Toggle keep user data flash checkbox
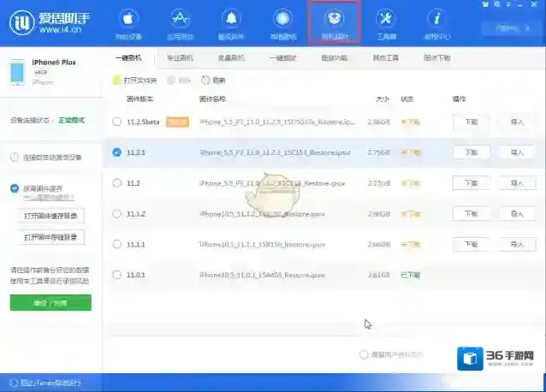The width and height of the screenshot is (546, 392). (364, 354)
